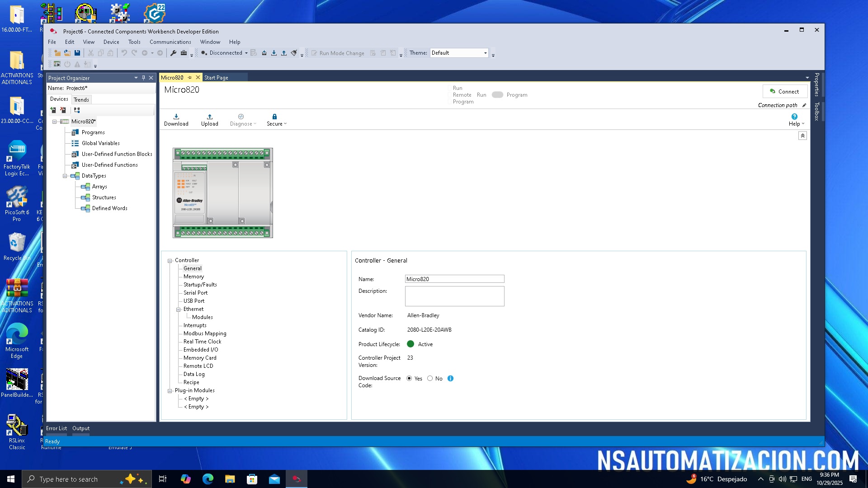Viewport: 868px width, 488px height.
Task: Click the Upload icon on the device page
Action: coord(209,119)
